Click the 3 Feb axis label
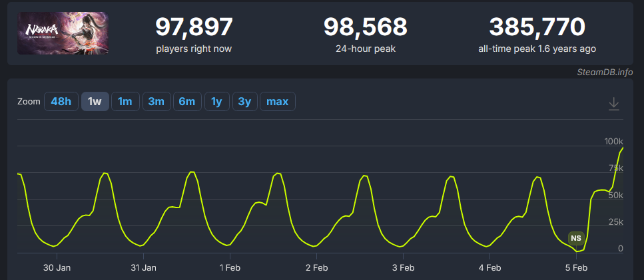This screenshot has width=644, height=280. [x=404, y=268]
